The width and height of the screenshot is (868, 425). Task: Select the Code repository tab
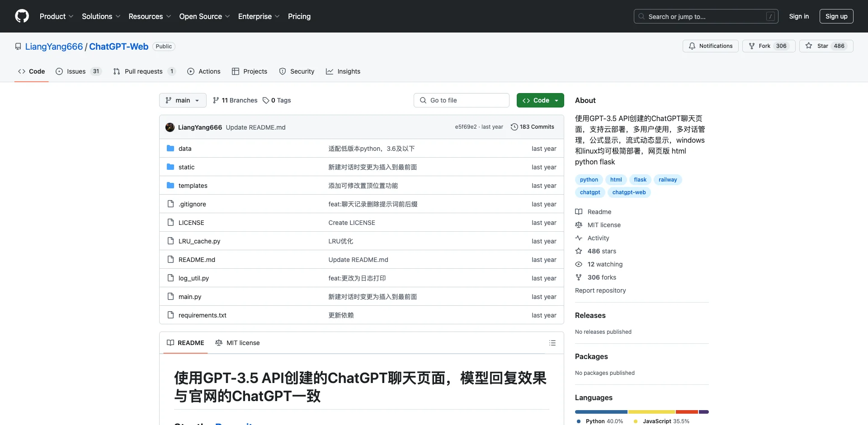point(32,71)
